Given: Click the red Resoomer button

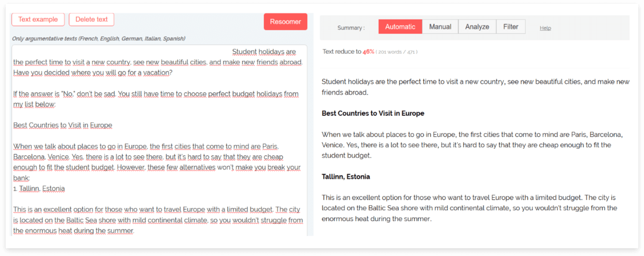Looking at the screenshot, I should pos(285,21).
